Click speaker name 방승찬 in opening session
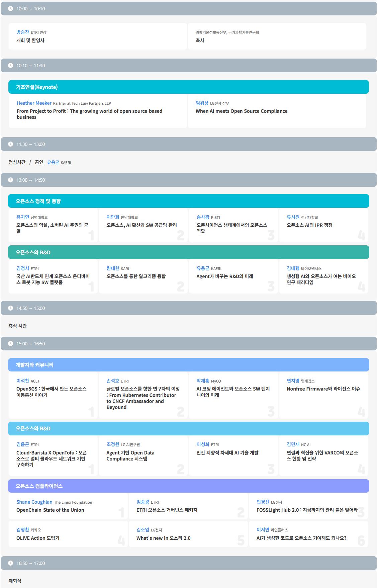Viewport: 378px width, 588px height. point(23,32)
